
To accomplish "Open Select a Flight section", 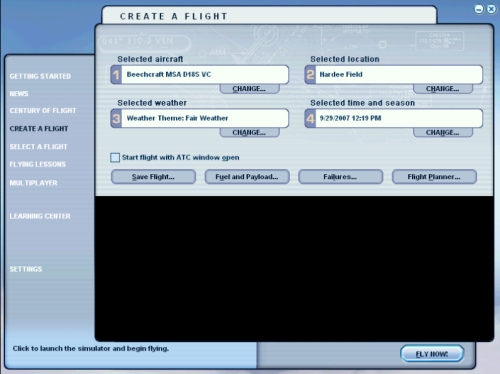I will click(38, 147).
